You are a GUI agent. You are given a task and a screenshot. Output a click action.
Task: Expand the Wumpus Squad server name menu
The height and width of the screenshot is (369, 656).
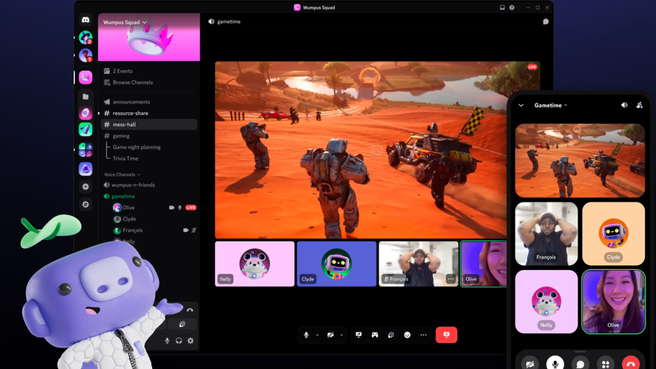coord(125,22)
